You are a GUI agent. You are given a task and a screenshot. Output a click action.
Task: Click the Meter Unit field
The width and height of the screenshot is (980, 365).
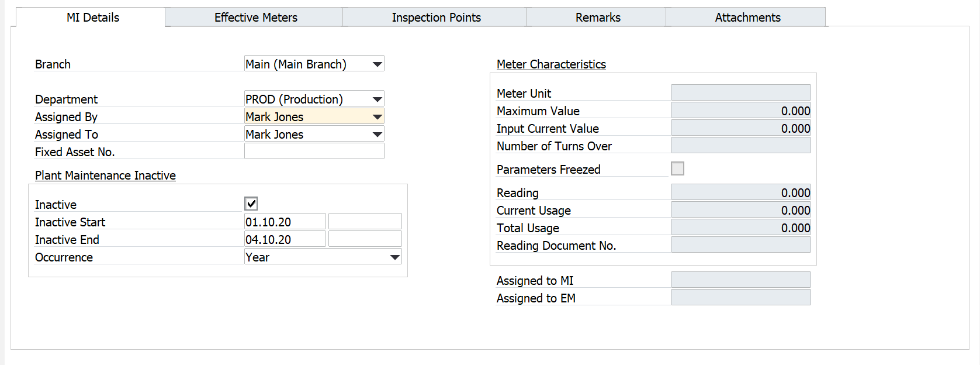[740, 93]
